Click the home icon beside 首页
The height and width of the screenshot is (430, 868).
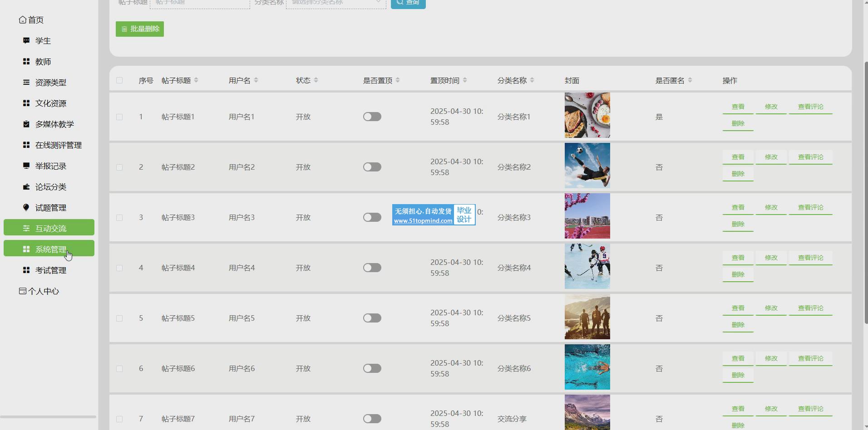[x=22, y=20]
